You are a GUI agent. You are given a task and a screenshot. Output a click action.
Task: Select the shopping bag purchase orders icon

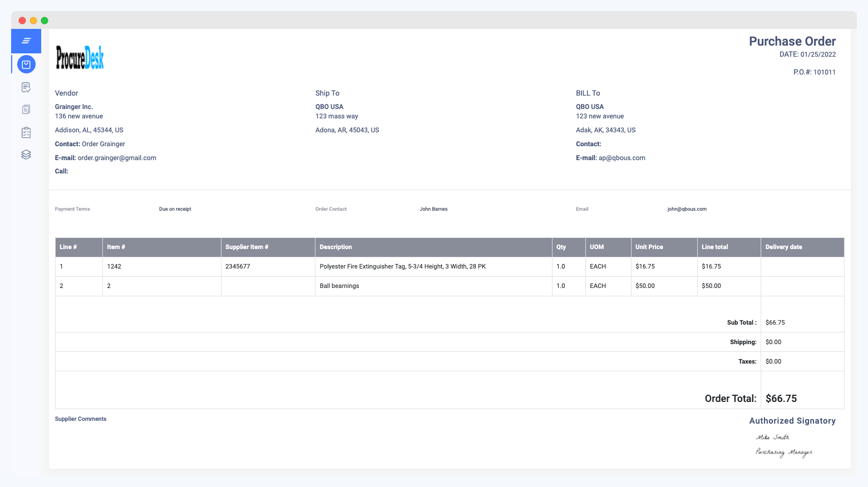tap(26, 64)
